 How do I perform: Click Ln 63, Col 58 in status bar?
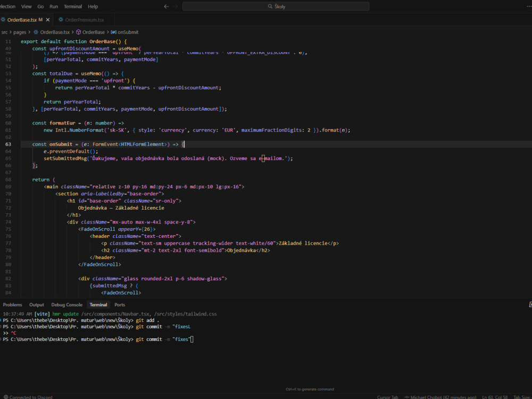(x=494, y=397)
